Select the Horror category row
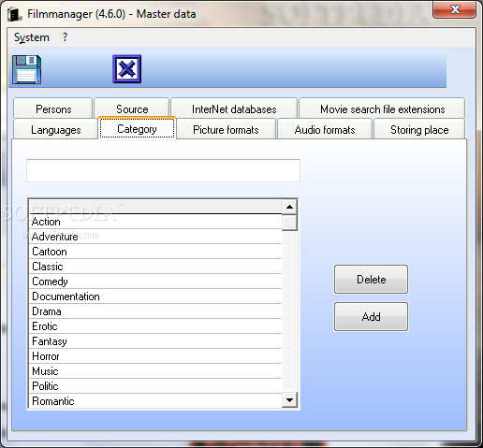The image size is (483, 448). click(155, 356)
